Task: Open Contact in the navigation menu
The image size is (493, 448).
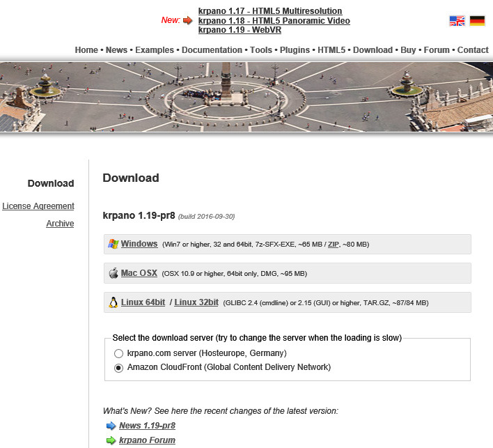Action: [x=473, y=50]
